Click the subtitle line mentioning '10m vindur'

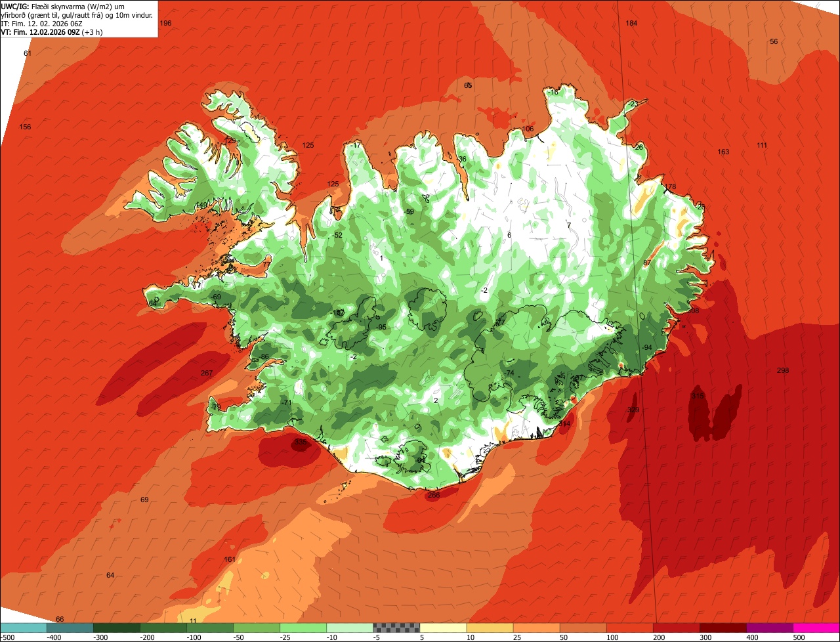coord(77,14)
